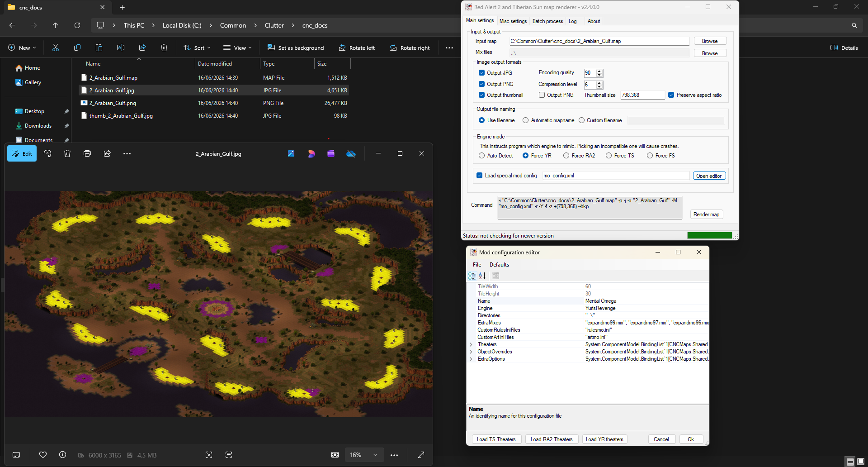Toggle the Output JPG checkbox

coord(481,72)
